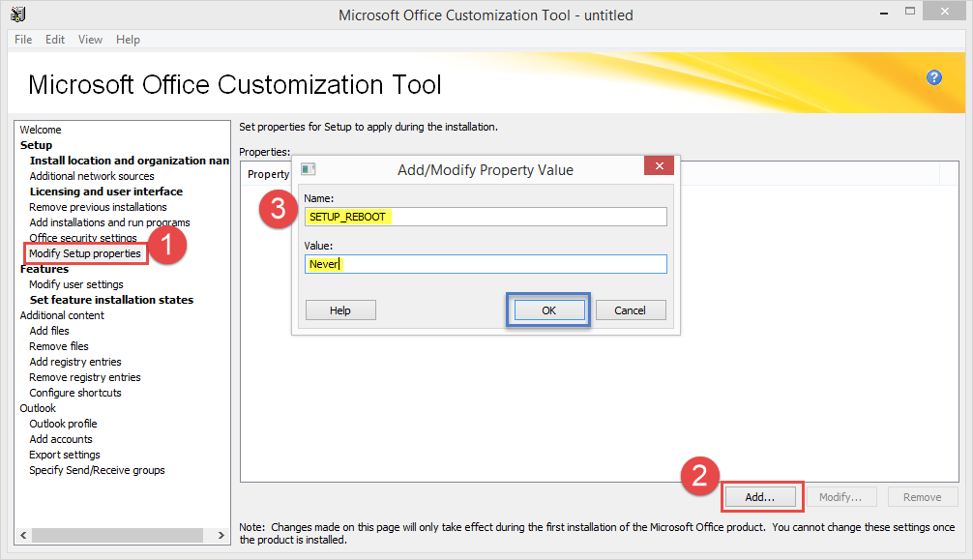Open Add installations and run programs

(110, 222)
